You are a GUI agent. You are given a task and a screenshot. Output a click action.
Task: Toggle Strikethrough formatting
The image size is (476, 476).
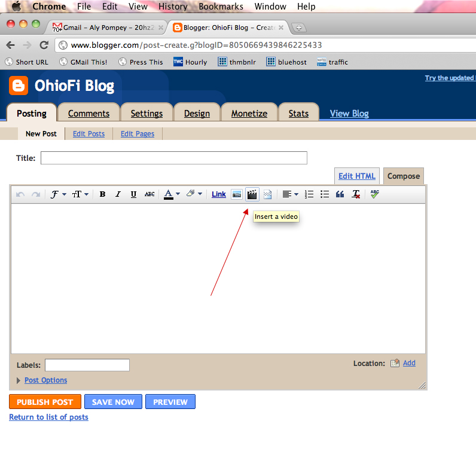[149, 194]
